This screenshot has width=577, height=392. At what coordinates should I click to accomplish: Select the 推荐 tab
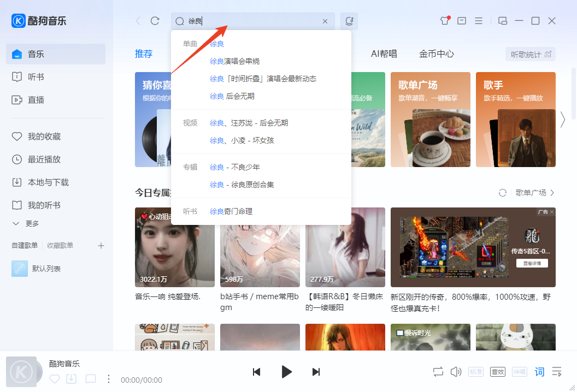point(144,54)
